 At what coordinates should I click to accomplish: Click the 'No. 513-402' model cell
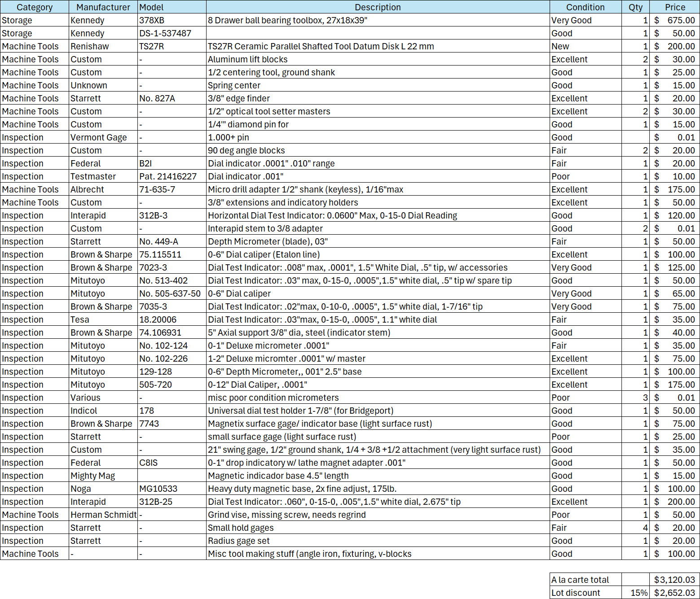point(172,280)
